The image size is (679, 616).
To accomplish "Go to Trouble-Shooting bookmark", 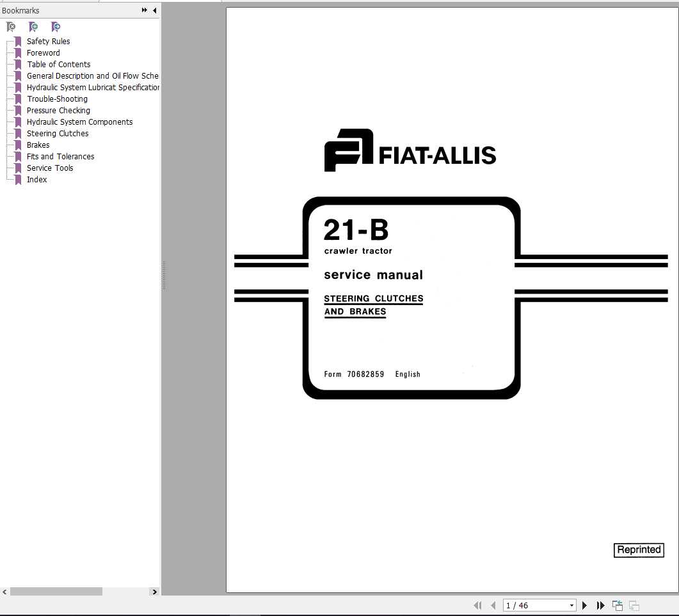I will pos(57,99).
